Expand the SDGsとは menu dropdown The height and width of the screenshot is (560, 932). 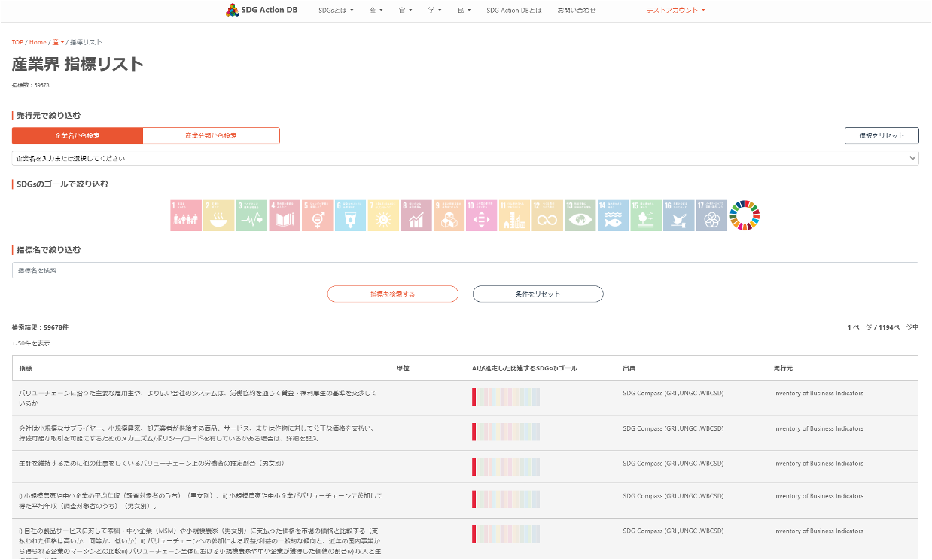(x=336, y=11)
